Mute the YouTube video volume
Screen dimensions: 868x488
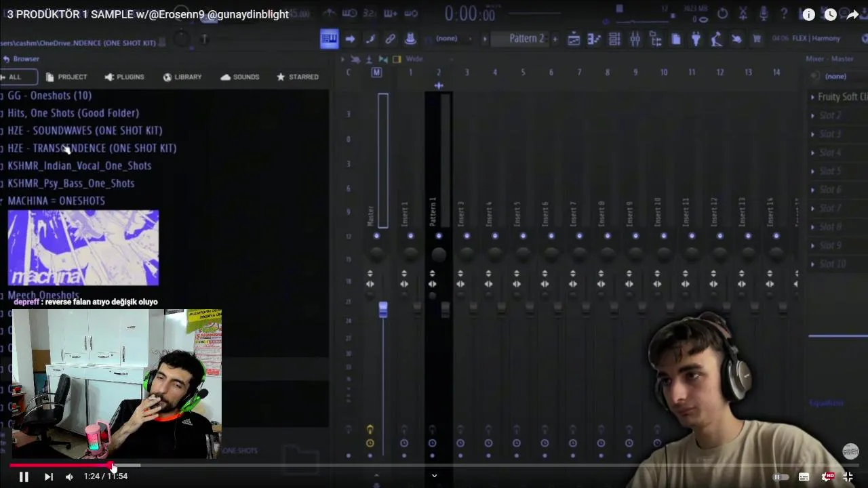69,476
